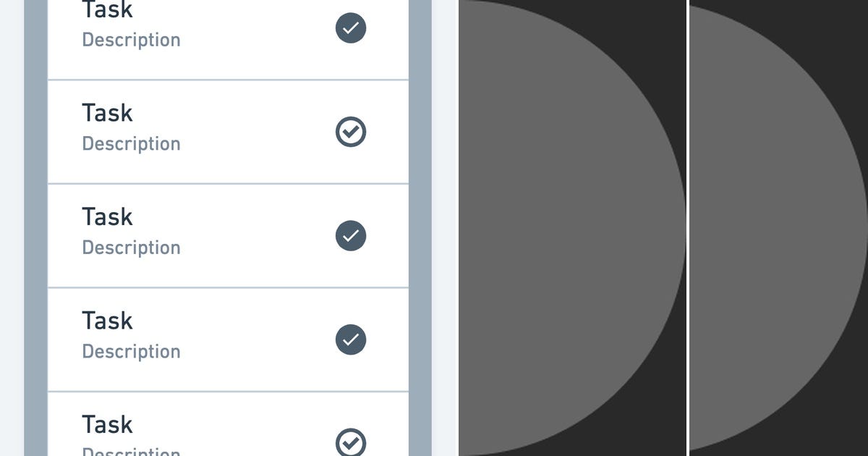The image size is (868, 456).
Task: Click the topmost partially visible Task title
Action: click(x=107, y=9)
